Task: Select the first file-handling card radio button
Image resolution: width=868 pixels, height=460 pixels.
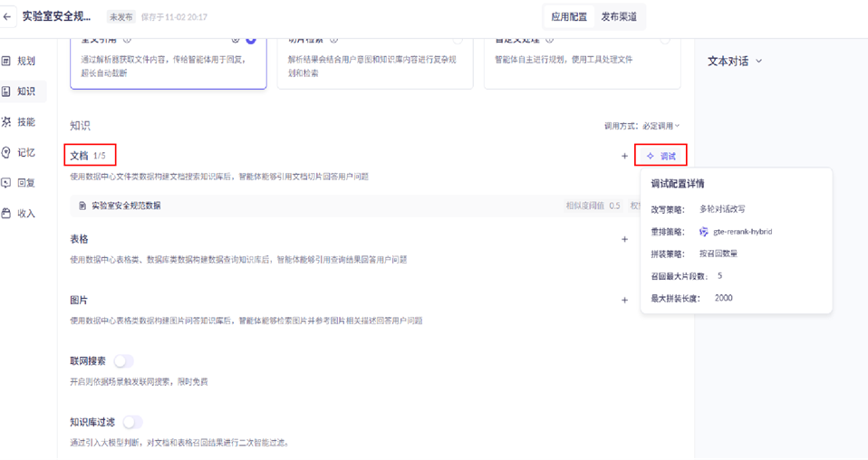Action: click(251, 40)
